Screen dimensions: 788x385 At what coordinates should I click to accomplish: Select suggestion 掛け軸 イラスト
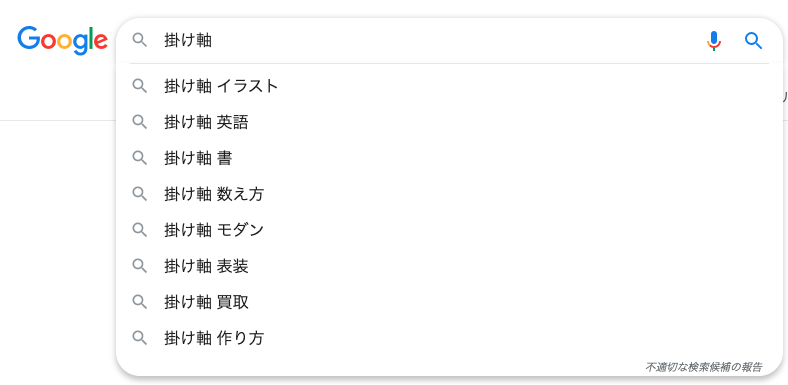[449, 86]
